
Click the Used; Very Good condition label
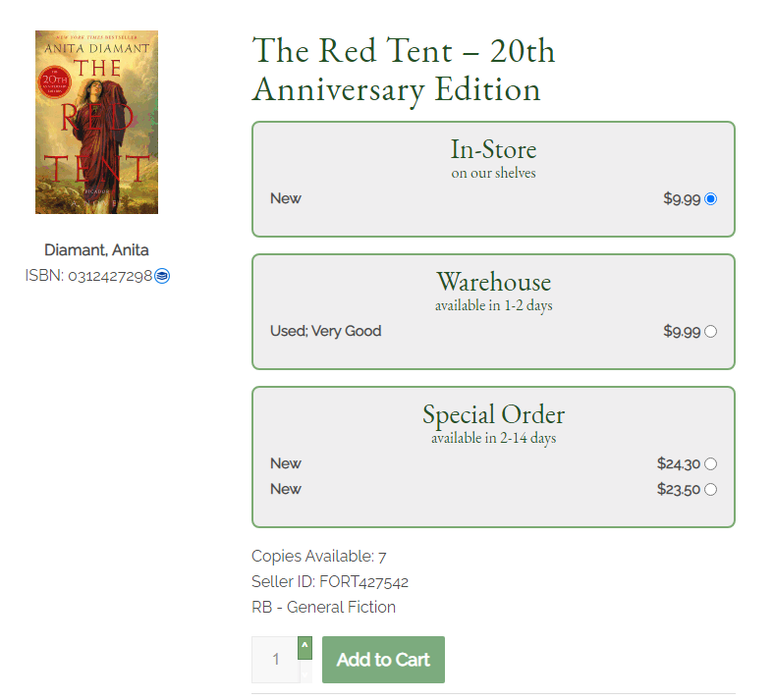[326, 331]
